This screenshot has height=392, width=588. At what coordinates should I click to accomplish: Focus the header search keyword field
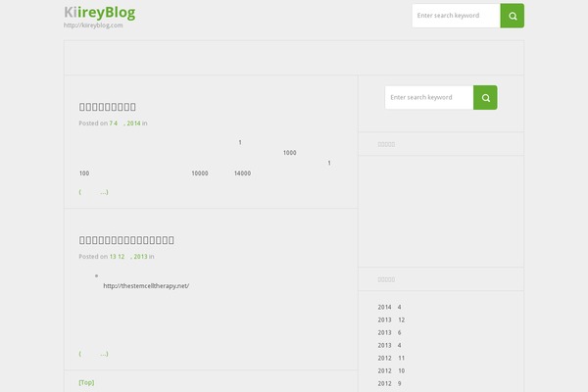pos(456,16)
